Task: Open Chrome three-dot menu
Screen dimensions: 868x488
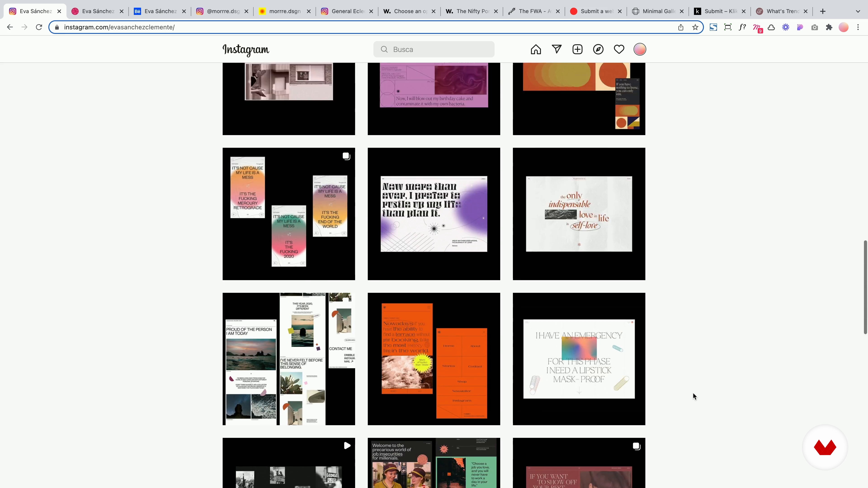Action: pos(858,27)
